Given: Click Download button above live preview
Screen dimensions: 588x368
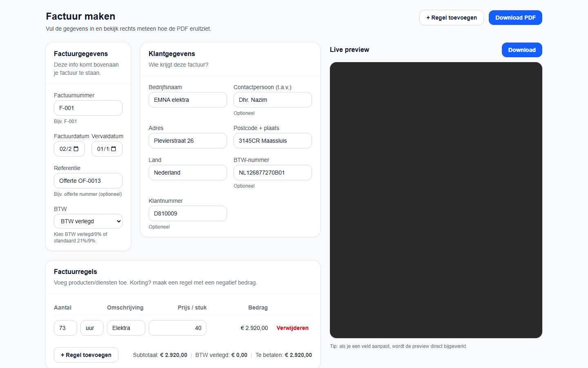Looking at the screenshot, I should [522, 50].
